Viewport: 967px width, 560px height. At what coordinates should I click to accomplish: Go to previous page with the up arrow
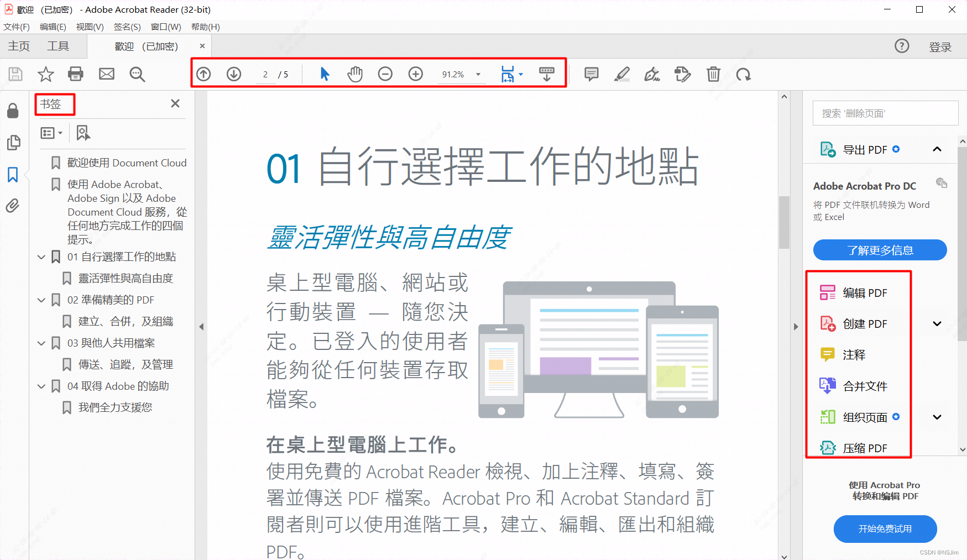[203, 74]
